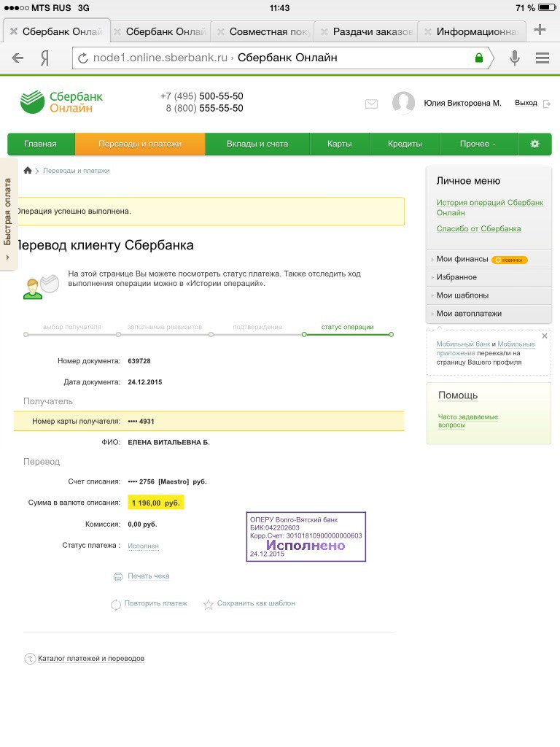Expand the Быстрая оплата side panel
This screenshot has width=560, height=747.
[x=7, y=214]
